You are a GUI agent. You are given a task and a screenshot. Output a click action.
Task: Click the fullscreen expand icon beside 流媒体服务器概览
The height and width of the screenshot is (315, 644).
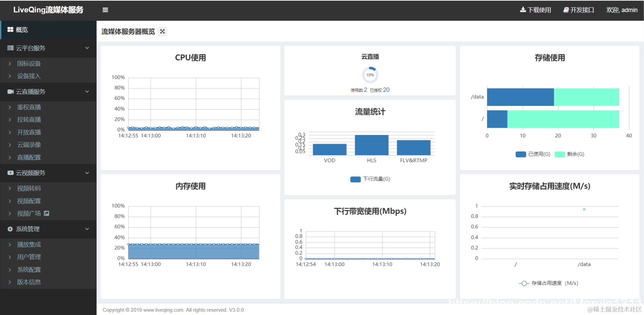[163, 32]
